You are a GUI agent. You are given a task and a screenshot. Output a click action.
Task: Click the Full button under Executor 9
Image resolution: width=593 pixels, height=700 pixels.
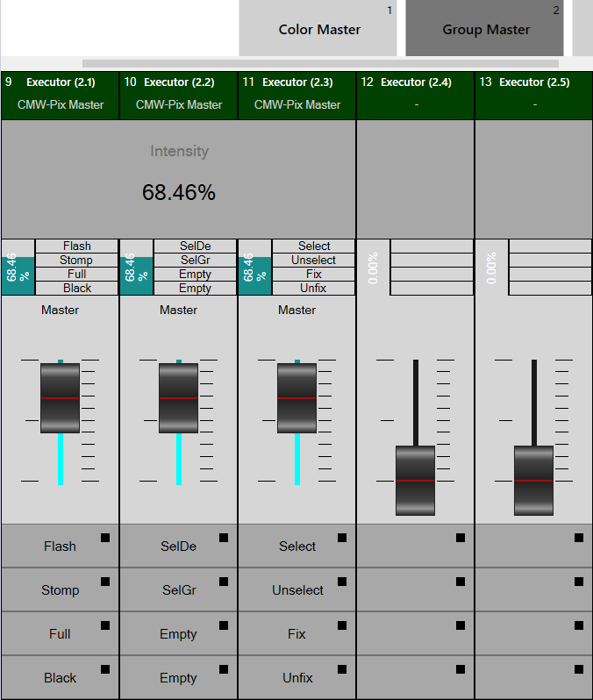click(60, 633)
